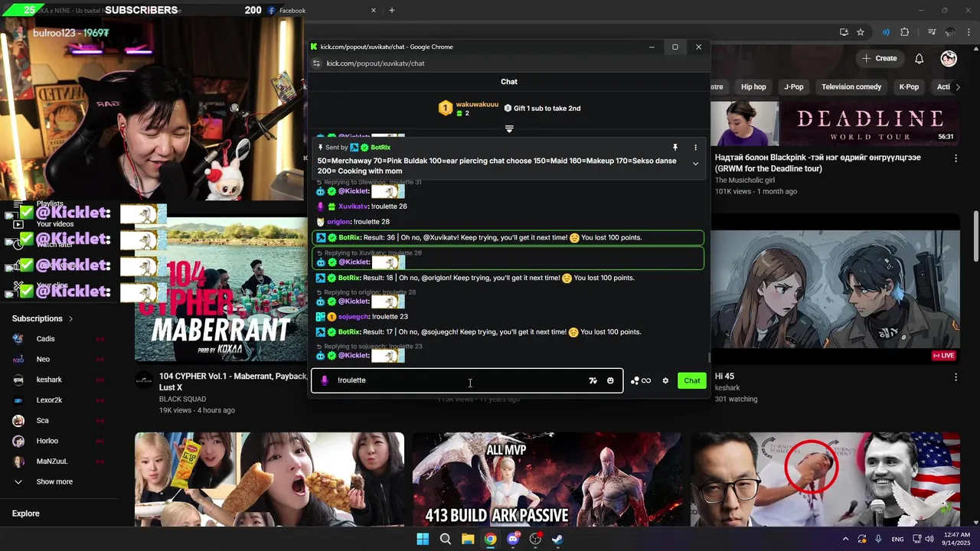Expand Show more subscriptions

pyautogui.click(x=60, y=482)
